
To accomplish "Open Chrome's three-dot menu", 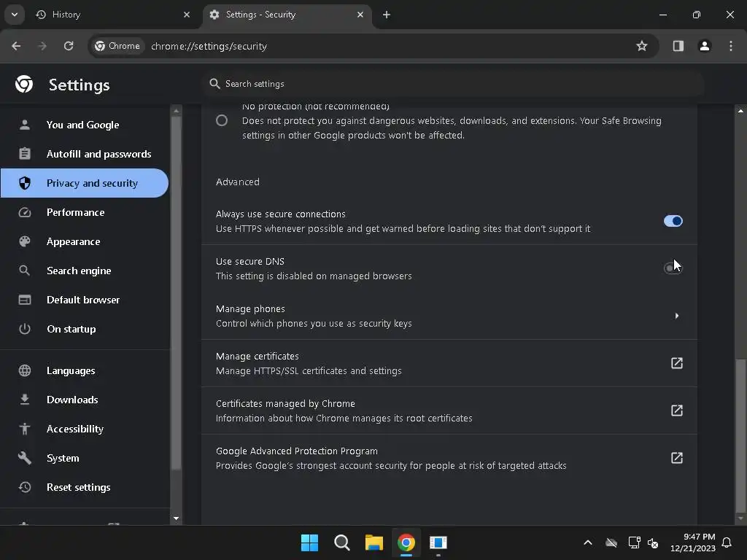I will point(731,46).
